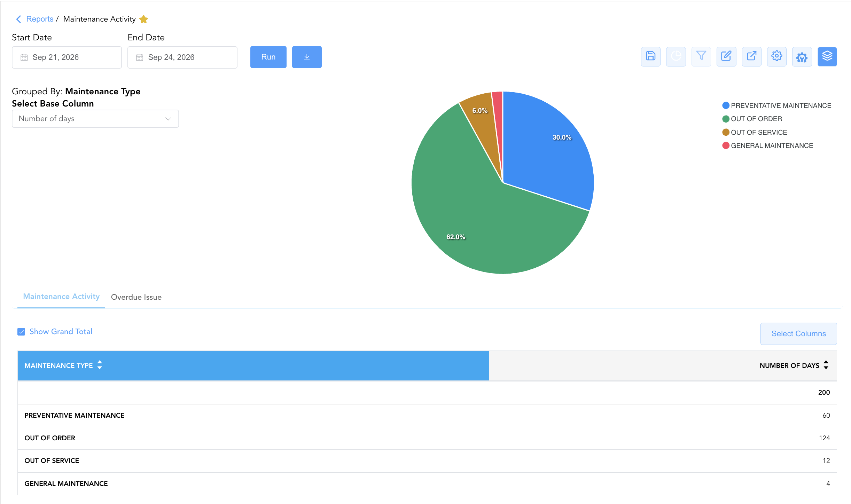Screen dimensions: 851x504
Task: Switch to Overdue Issue tab
Action: pos(136,297)
